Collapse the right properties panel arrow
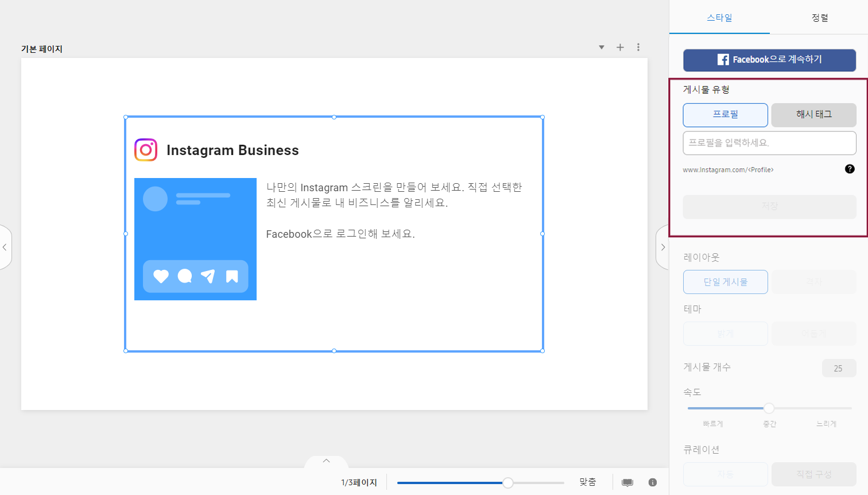The width and height of the screenshot is (868, 495). 662,247
